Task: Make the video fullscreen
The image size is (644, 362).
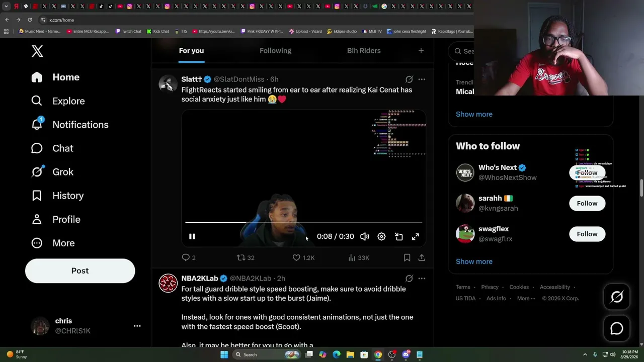Action: (x=416, y=236)
